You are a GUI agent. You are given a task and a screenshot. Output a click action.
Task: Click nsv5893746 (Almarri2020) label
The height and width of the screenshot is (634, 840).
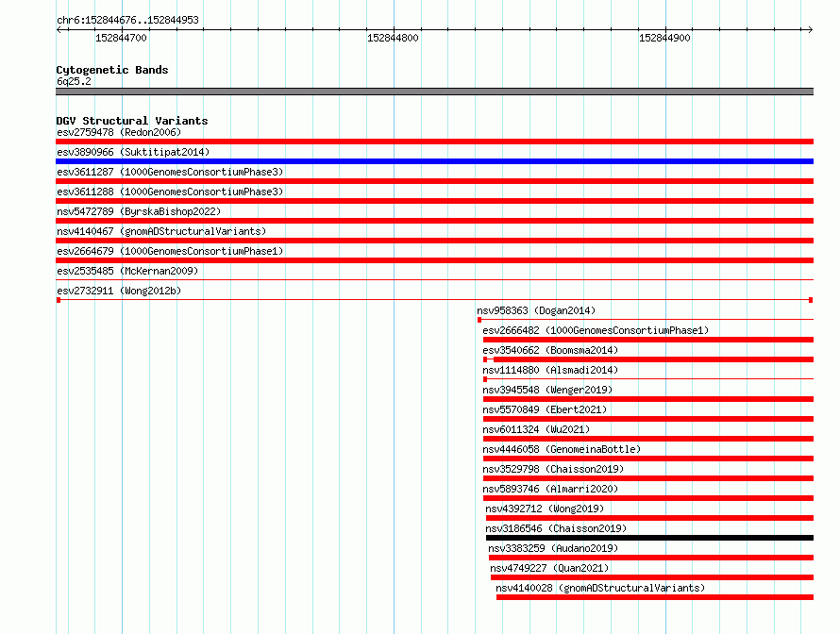tap(550, 489)
